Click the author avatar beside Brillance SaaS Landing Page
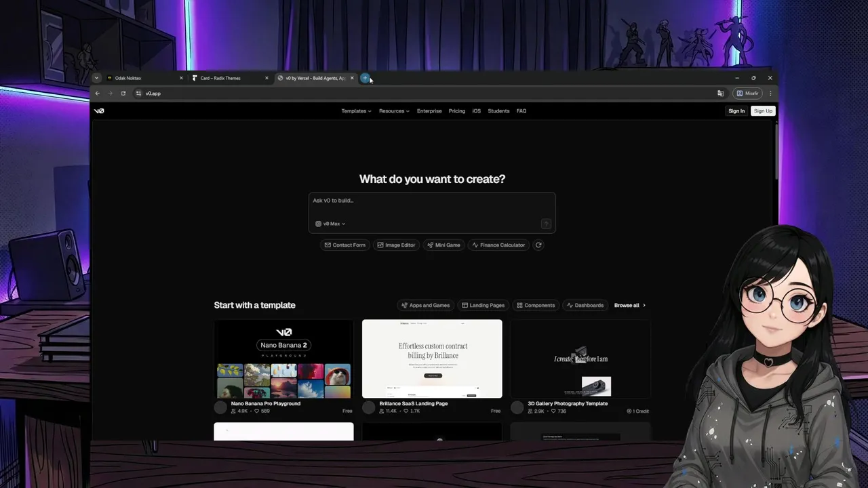 (x=369, y=407)
